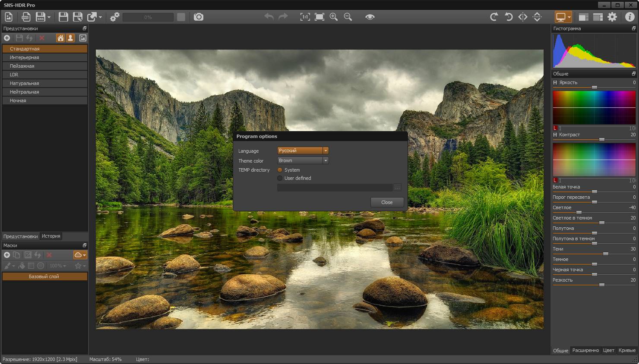Click the export to external editor icon
Viewport: 639px width, 364px height.
click(92, 17)
